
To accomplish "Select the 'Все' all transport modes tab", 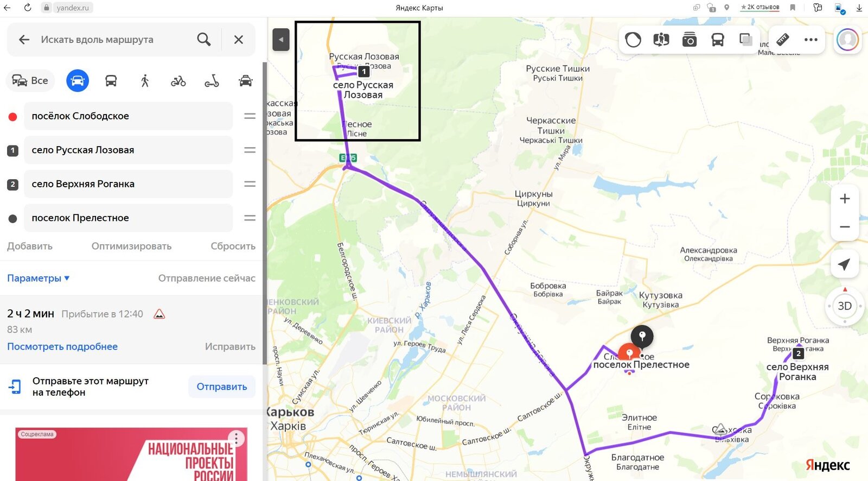I will pyautogui.click(x=30, y=81).
